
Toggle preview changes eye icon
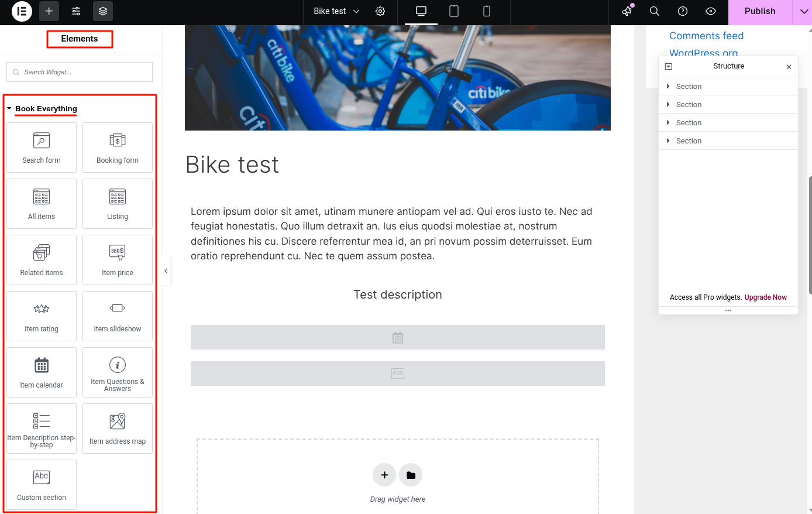(x=711, y=11)
